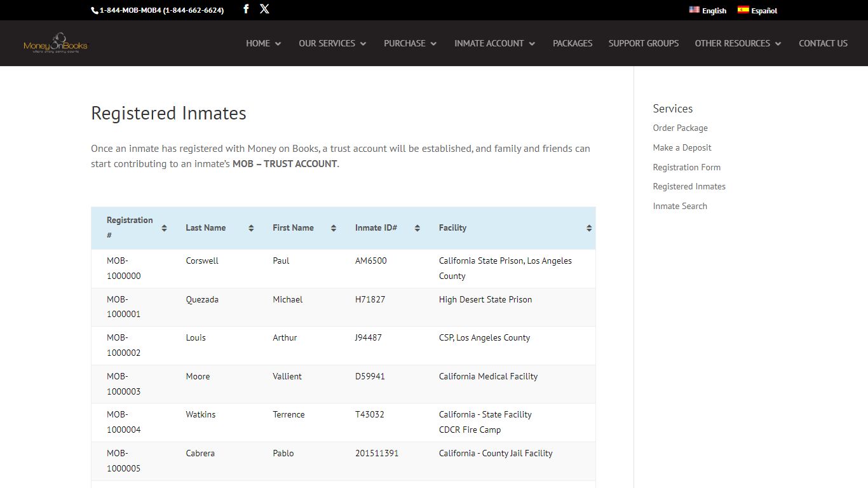Image resolution: width=868 pixels, height=488 pixels.
Task: Open the INMATE ACCOUNT menu item
Action: [489, 43]
